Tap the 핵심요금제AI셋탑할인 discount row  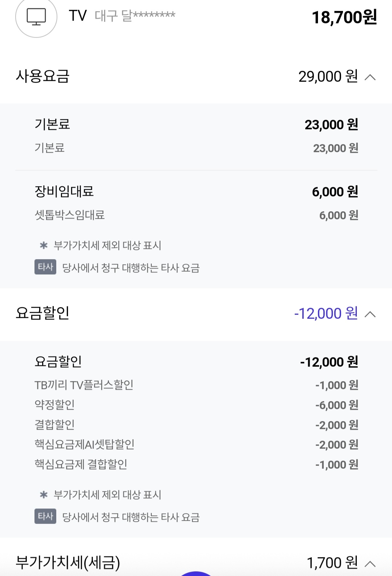pyautogui.click(x=85, y=444)
